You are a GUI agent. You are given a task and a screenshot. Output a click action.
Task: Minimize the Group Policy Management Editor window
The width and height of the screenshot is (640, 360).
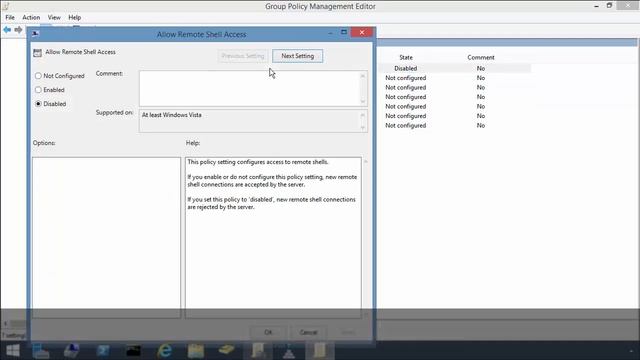coord(596,6)
